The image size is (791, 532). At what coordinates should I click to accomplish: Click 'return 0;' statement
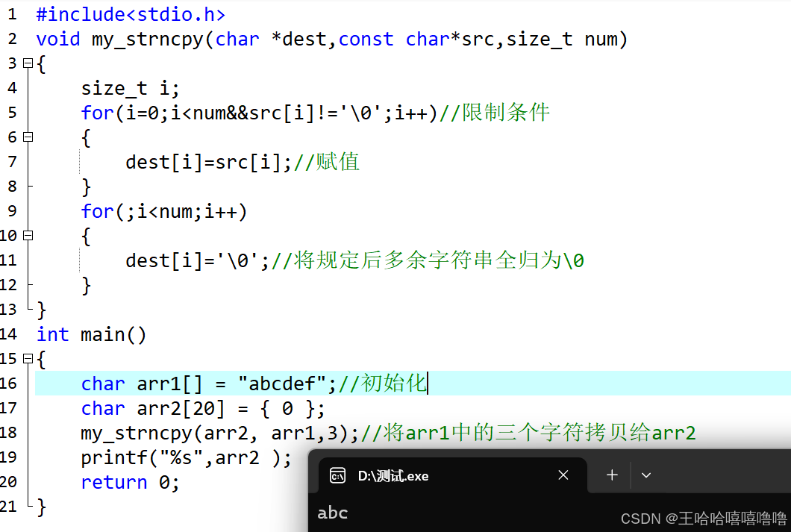click(x=130, y=483)
